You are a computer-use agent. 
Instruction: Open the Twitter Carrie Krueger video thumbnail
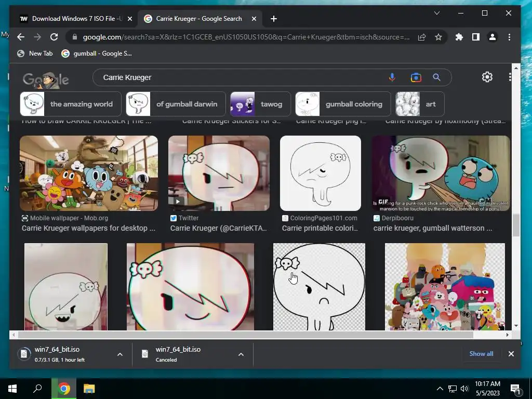(219, 173)
